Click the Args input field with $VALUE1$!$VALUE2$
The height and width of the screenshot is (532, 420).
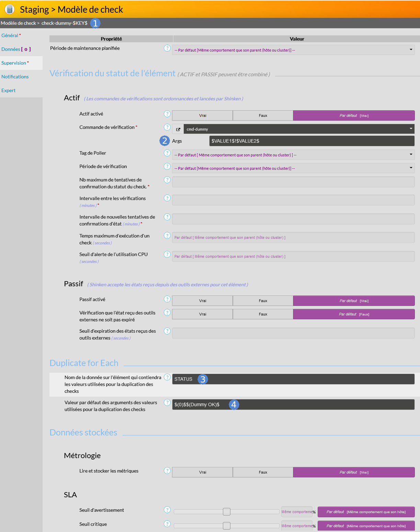[x=311, y=141]
